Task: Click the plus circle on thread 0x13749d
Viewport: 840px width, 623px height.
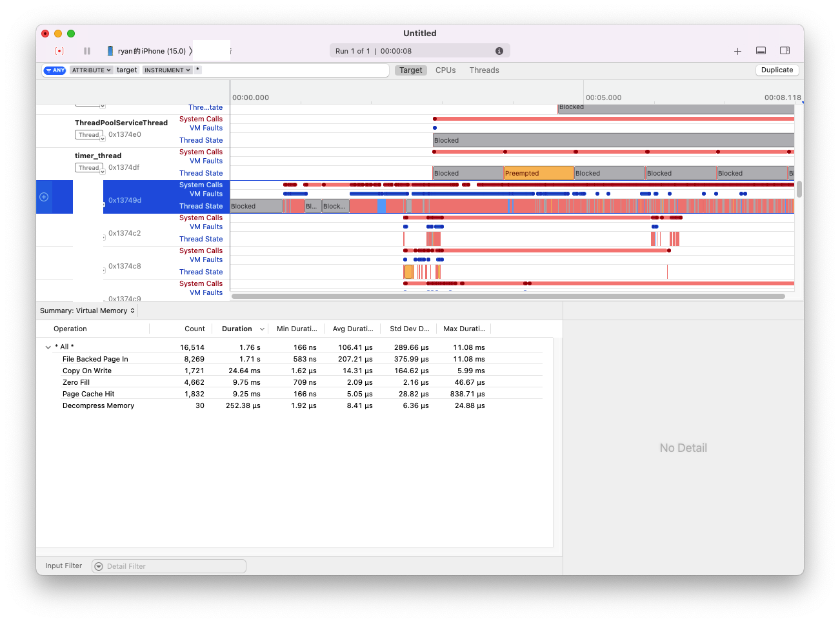Action: click(44, 197)
